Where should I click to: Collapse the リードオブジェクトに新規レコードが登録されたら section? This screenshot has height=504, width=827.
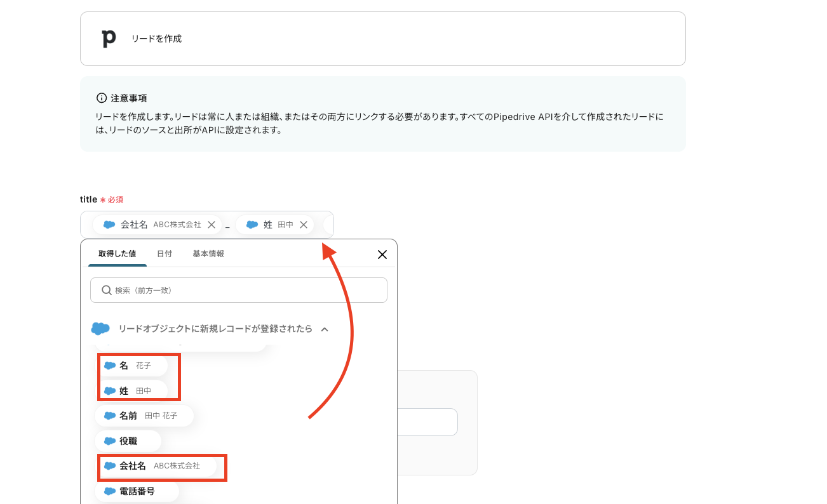[x=325, y=329]
